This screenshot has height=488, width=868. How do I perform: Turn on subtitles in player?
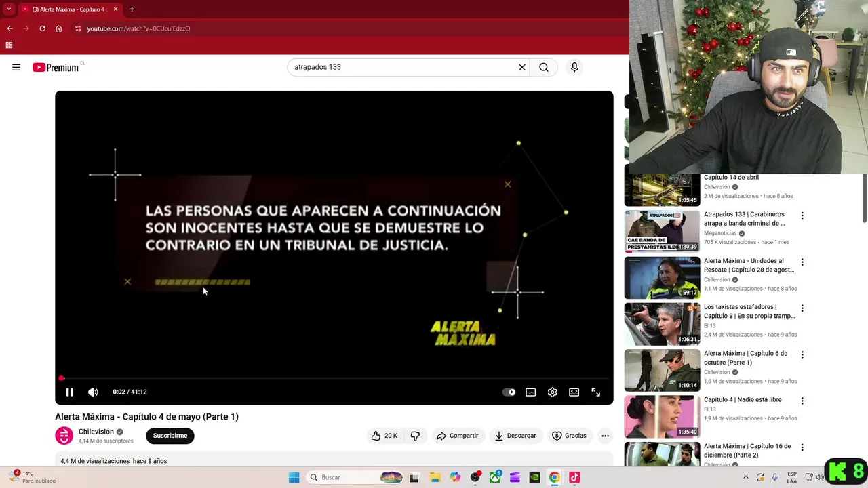click(531, 392)
